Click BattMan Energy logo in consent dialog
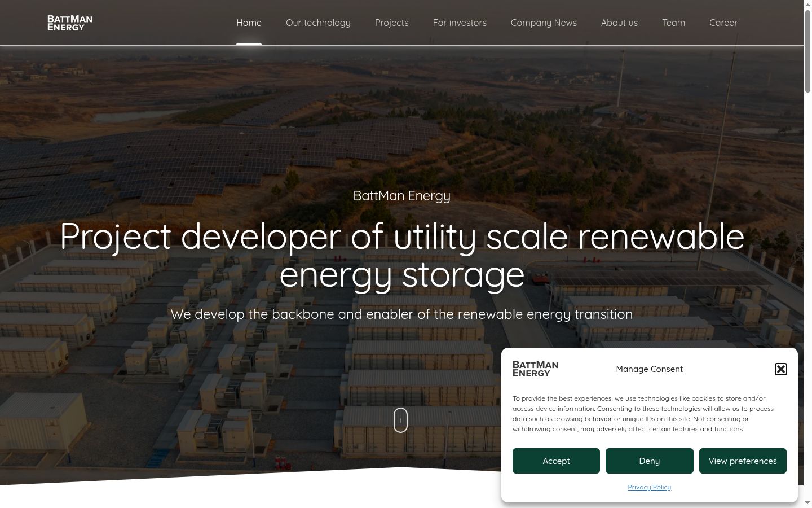The height and width of the screenshot is (508, 812). (535, 369)
